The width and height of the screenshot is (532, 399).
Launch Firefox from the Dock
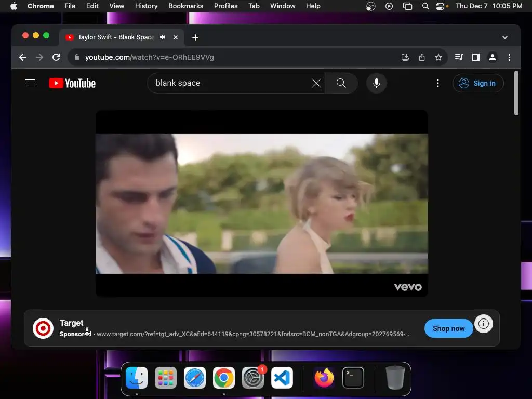[x=324, y=378]
